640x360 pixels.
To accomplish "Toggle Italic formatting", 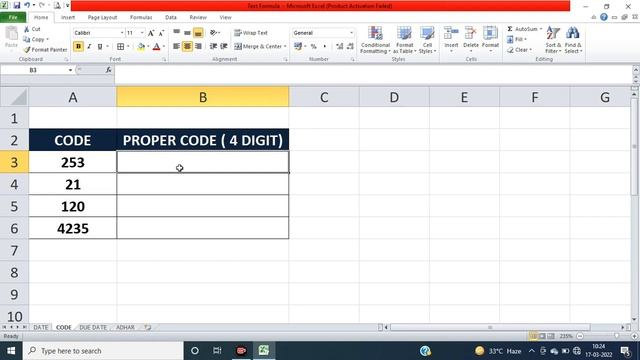I will 89,47.
